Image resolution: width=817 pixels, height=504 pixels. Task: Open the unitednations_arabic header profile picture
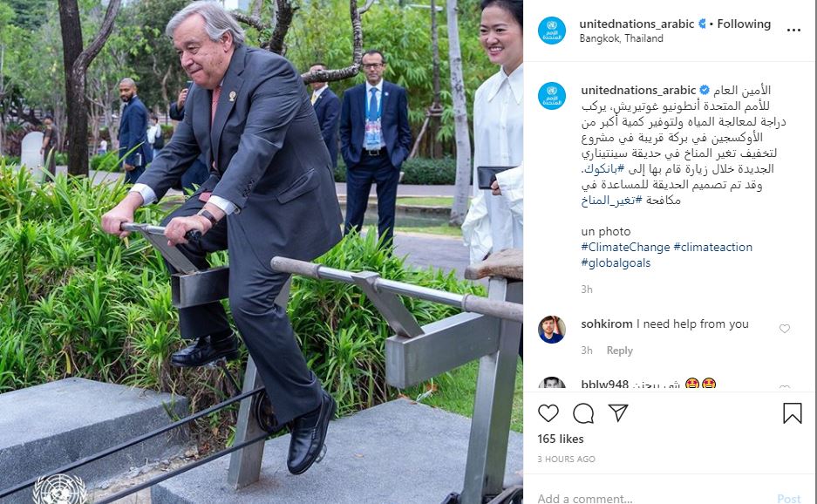click(552, 31)
